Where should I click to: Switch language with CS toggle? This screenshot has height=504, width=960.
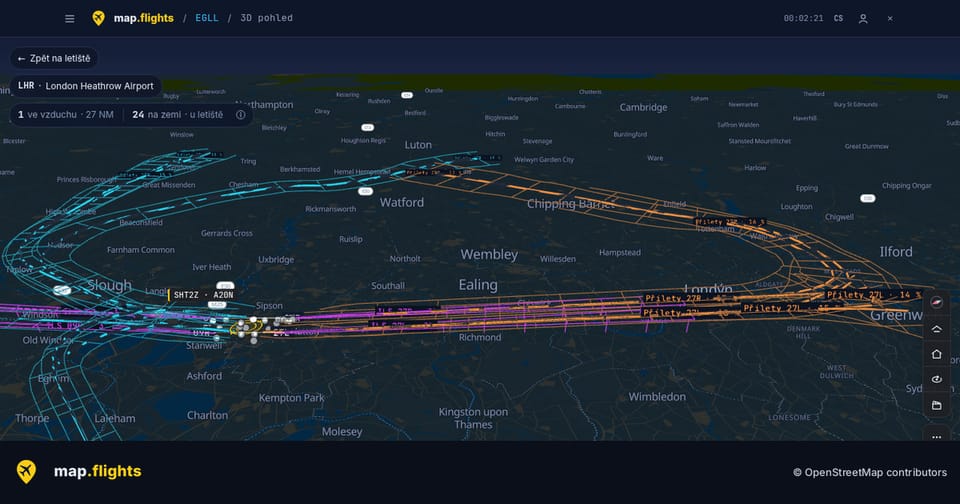click(x=838, y=18)
